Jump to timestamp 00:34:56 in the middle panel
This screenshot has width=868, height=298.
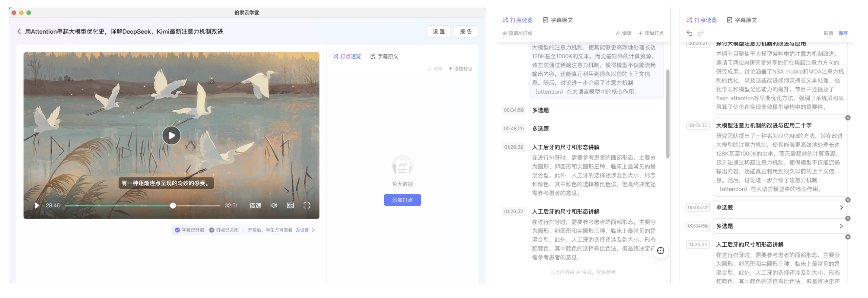[513, 110]
